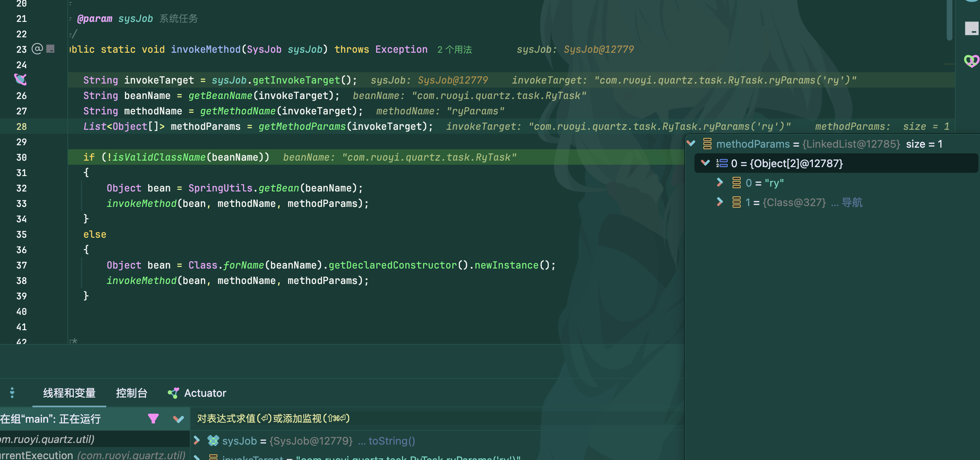Click the inline beanName value on line 30
The width and height of the screenshot is (980, 460).
(x=400, y=157)
